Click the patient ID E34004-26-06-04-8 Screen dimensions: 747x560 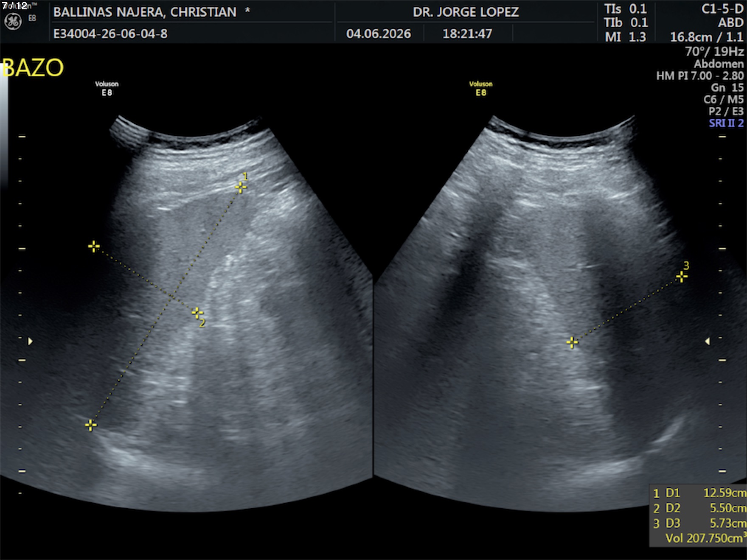tap(110, 34)
